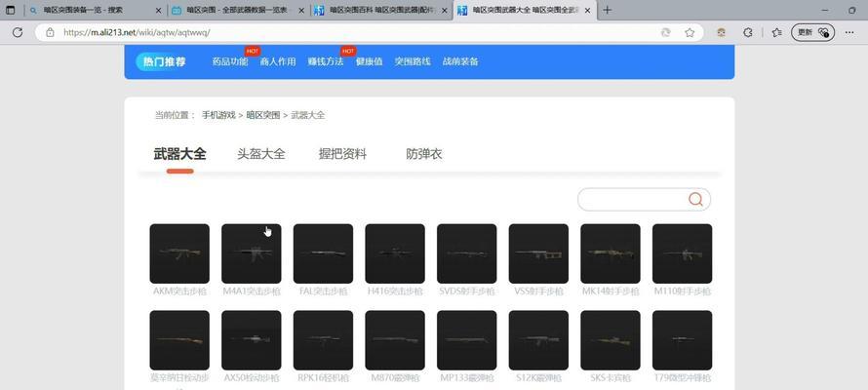
Task: Open the 健康值 link
Action: (369, 61)
